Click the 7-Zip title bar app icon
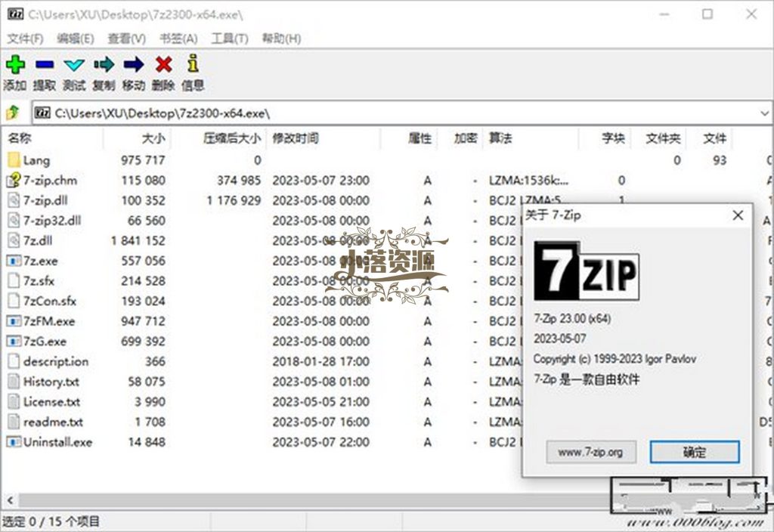This screenshot has width=774, height=532. click(15, 14)
